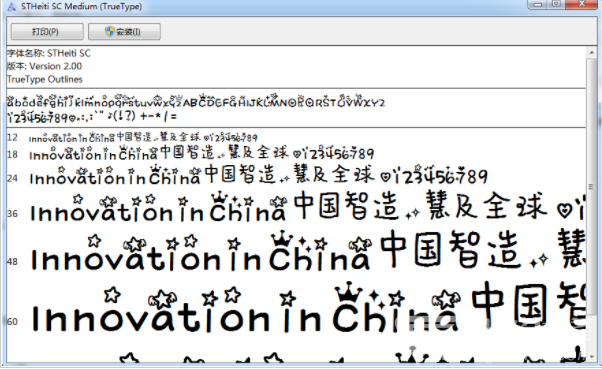Click the scrollbar down arrow
The height and width of the screenshot is (369, 602).
[x=591, y=357]
